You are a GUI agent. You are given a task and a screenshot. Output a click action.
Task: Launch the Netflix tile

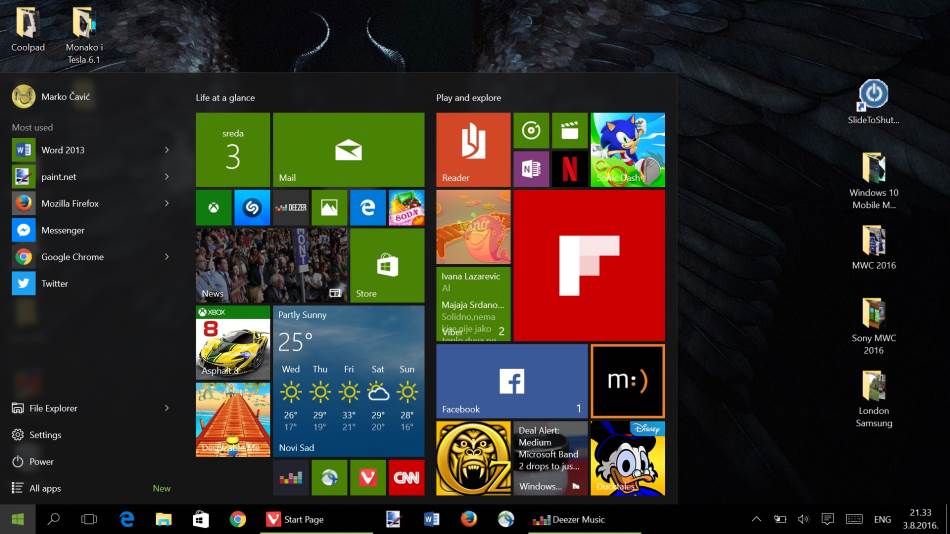pos(570,169)
